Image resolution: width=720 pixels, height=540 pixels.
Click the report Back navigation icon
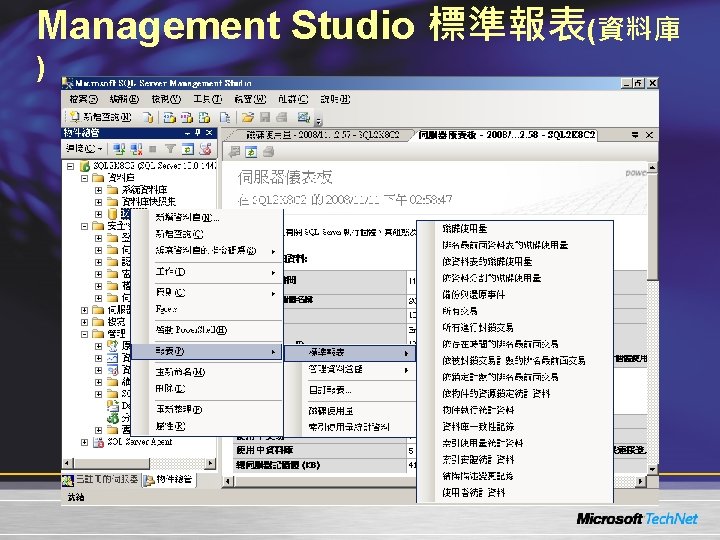234,152
